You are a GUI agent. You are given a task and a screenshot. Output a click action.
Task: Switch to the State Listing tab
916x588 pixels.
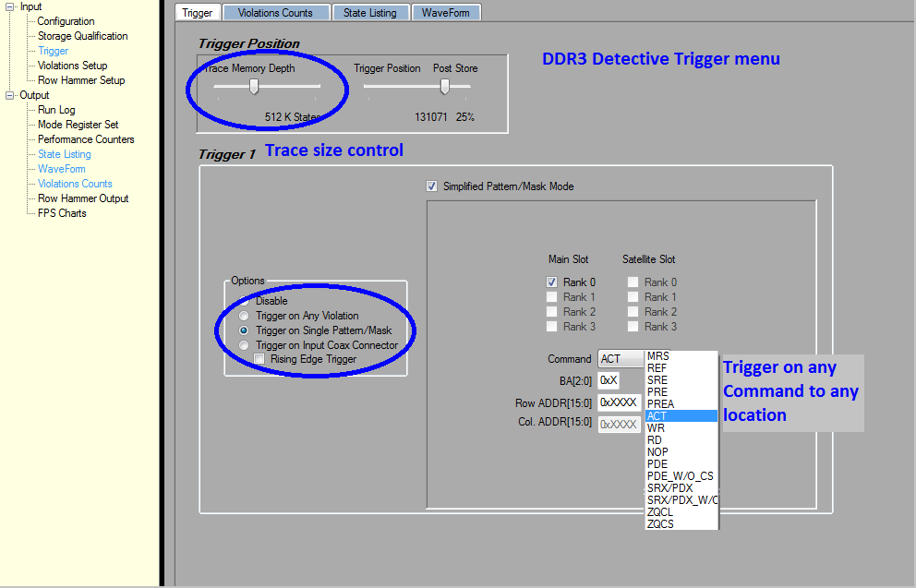click(369, 12)
